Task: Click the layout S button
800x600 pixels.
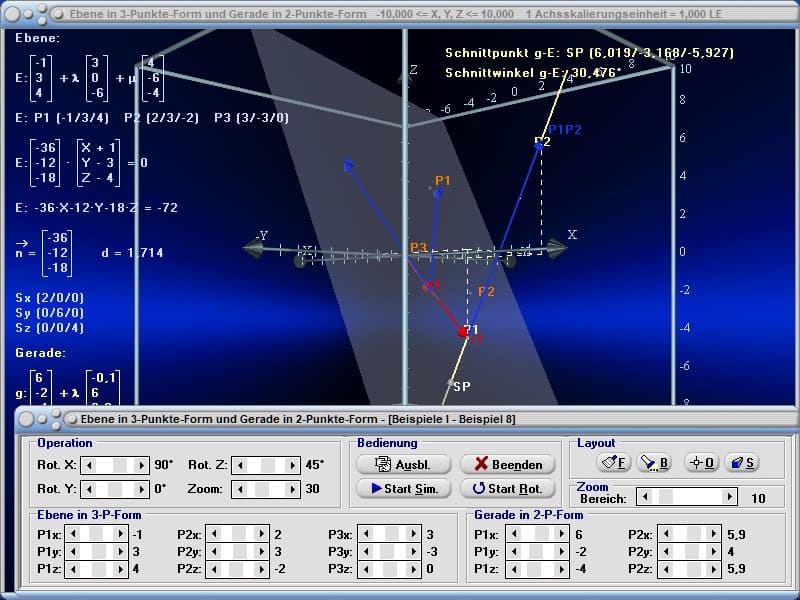Action: click(741, 463)
